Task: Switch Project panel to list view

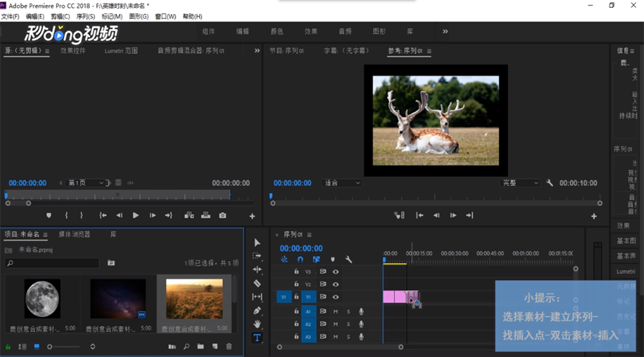Action: tap(22, 347)
